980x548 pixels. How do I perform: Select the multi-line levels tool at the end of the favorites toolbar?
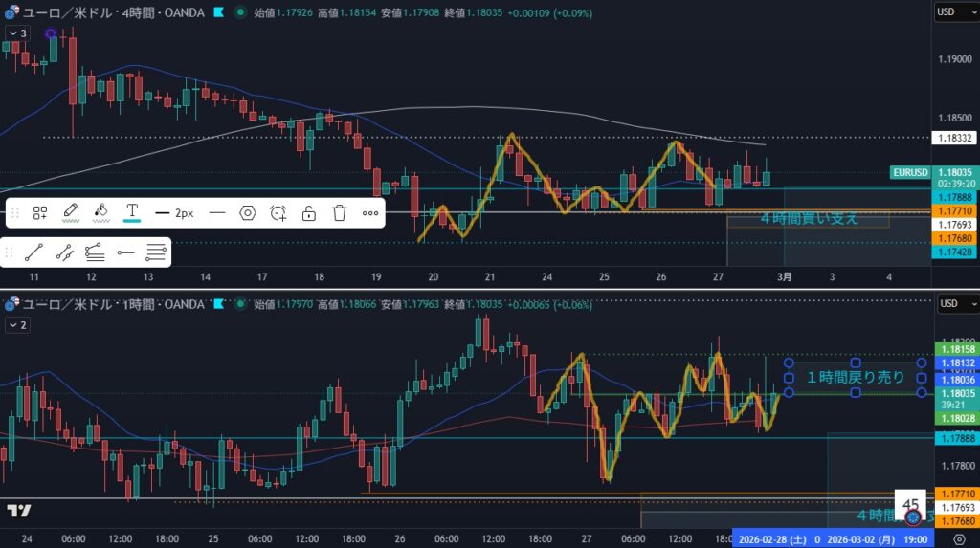tap(156, 252)
